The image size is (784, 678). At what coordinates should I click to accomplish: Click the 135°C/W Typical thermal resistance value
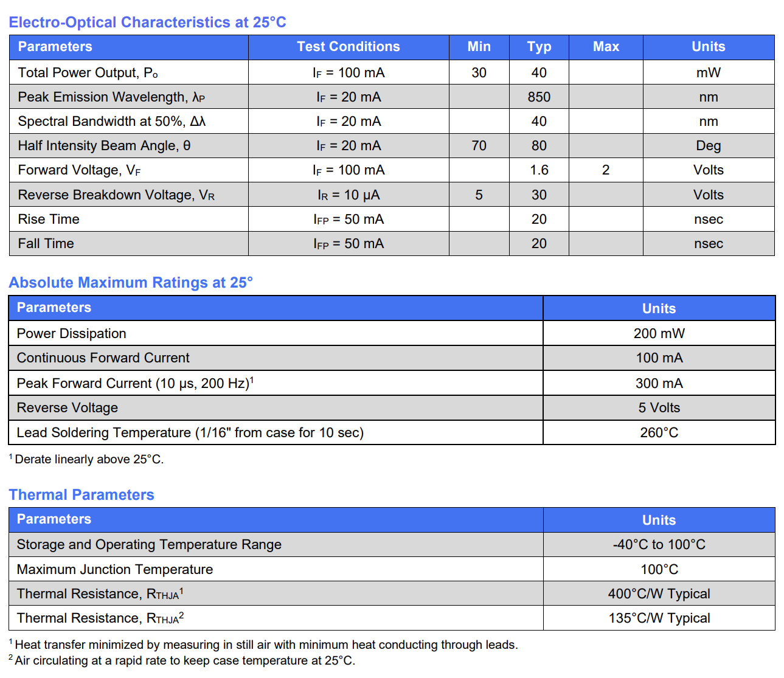[x=659, y=618]
